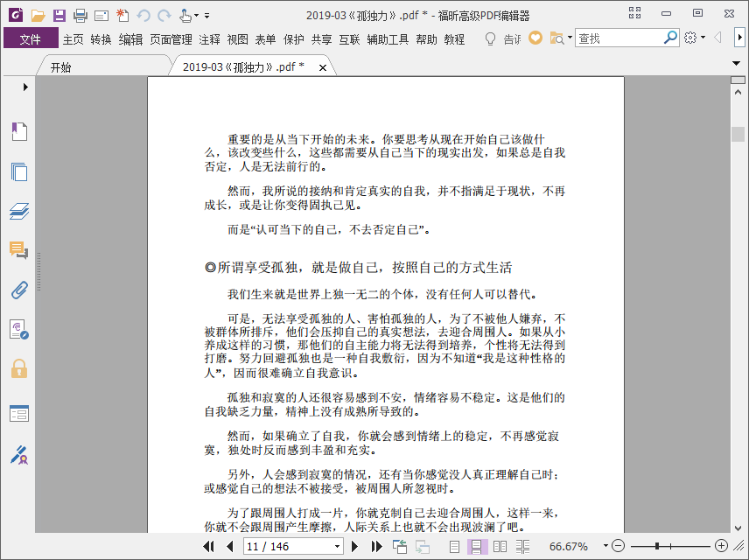749x560 pixels.
Task: Open the certificate signing pen panel
Action: tap(19, 455)
